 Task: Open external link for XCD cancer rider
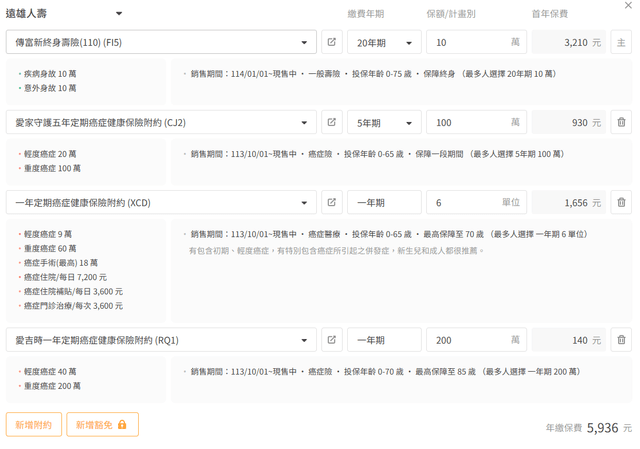click(x=332, y=202)
